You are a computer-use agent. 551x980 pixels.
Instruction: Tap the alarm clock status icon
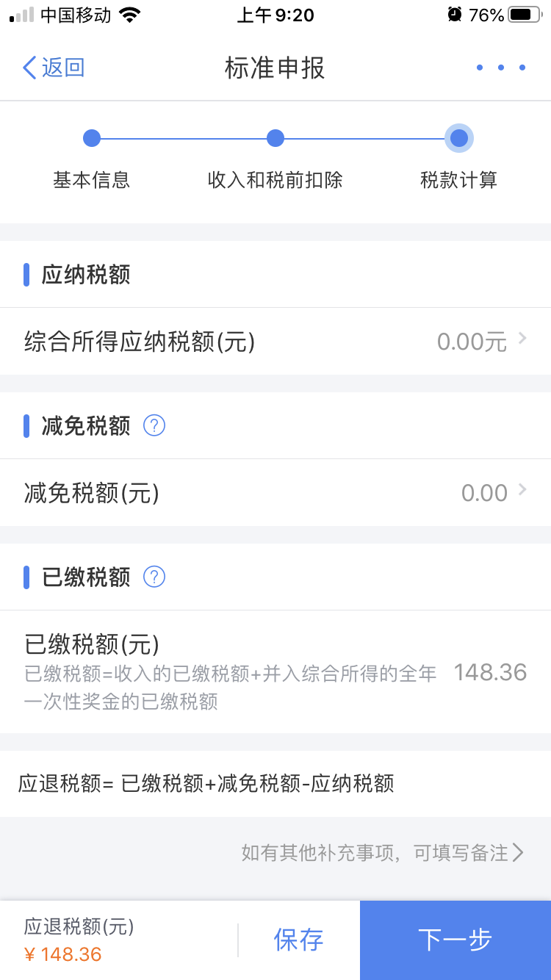click(x=455, y=15)
